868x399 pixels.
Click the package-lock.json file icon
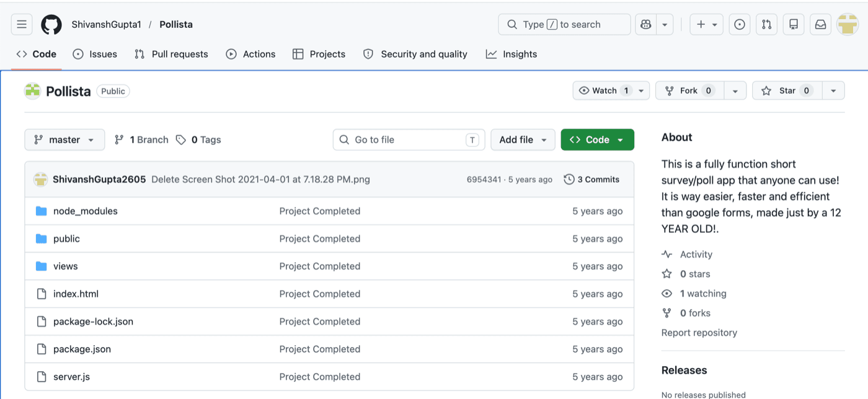(42, 322)
